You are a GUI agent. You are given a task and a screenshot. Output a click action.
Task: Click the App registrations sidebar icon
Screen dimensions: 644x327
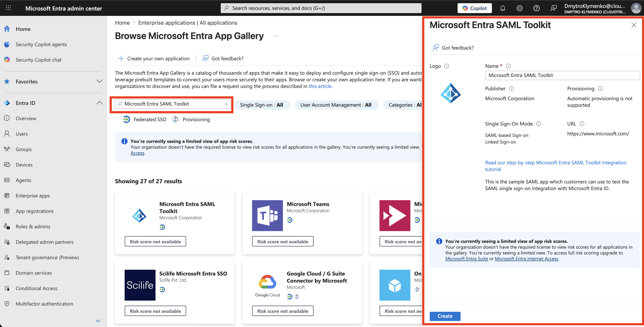7,211
